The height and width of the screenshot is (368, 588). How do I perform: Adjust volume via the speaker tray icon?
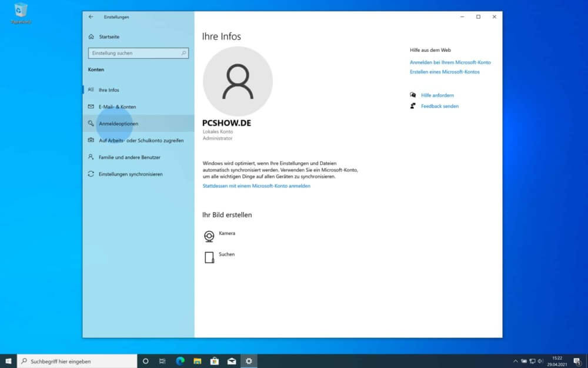pyautogui.click(x=541, y=361)
